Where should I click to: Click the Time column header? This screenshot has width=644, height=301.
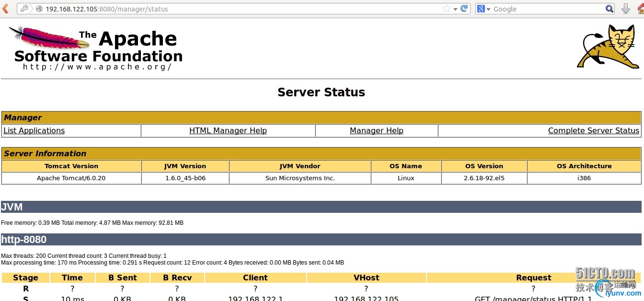coord(72,278)
